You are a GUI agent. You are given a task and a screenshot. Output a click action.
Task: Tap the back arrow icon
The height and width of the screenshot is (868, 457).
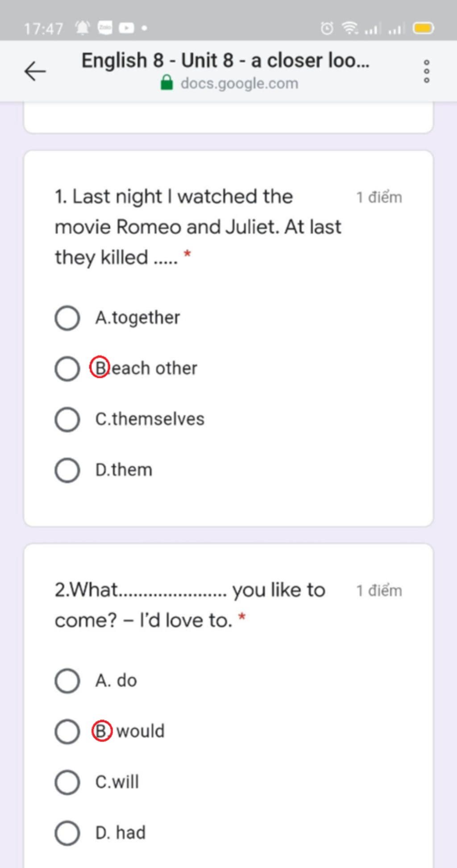[x=35, y=71]
